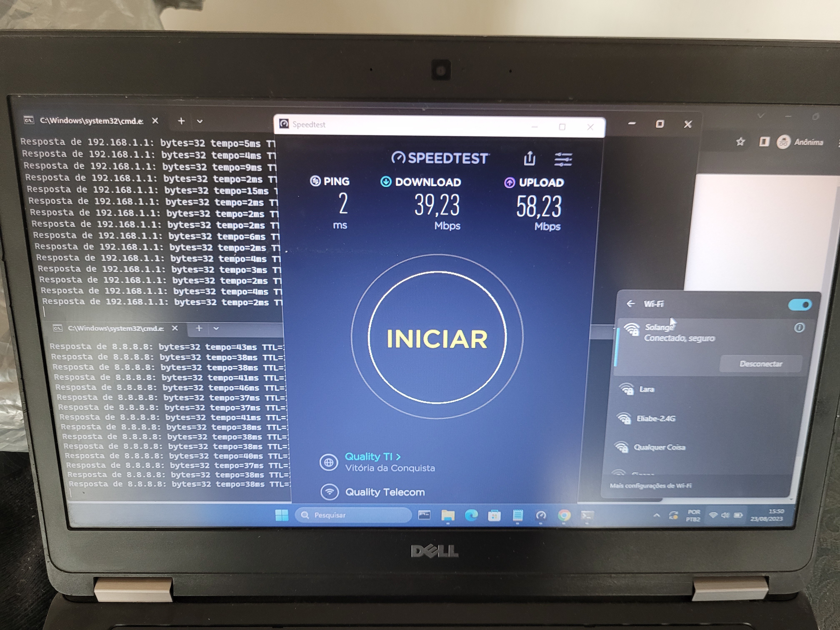Click the Desconectar button

(760, 364)
